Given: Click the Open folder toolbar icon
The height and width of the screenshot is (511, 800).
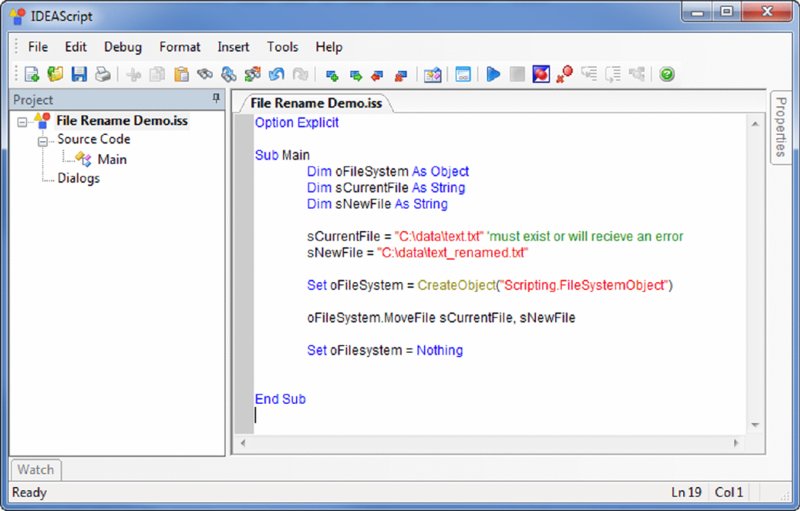Looking at the screenshot, I should pos(55,74).
